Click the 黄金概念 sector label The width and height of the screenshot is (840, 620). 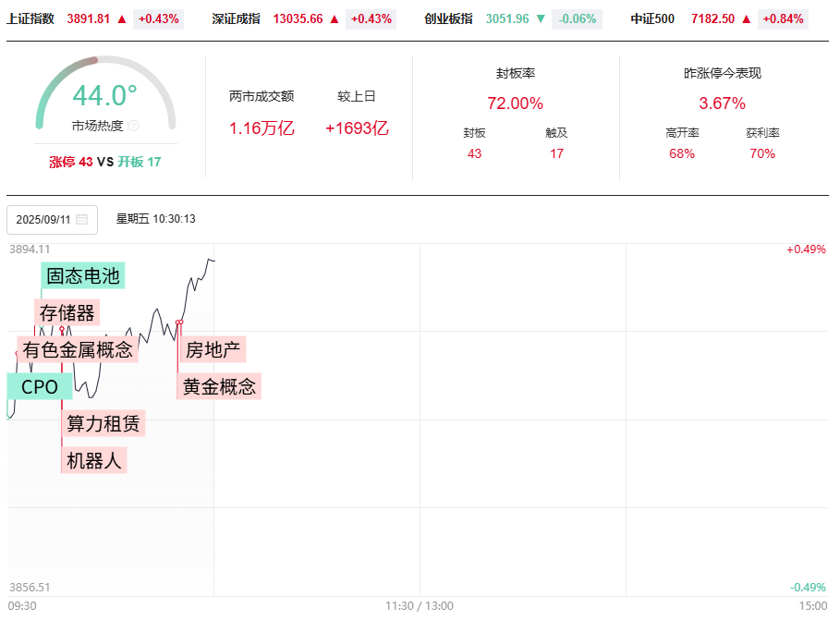(x=219, y=386)
